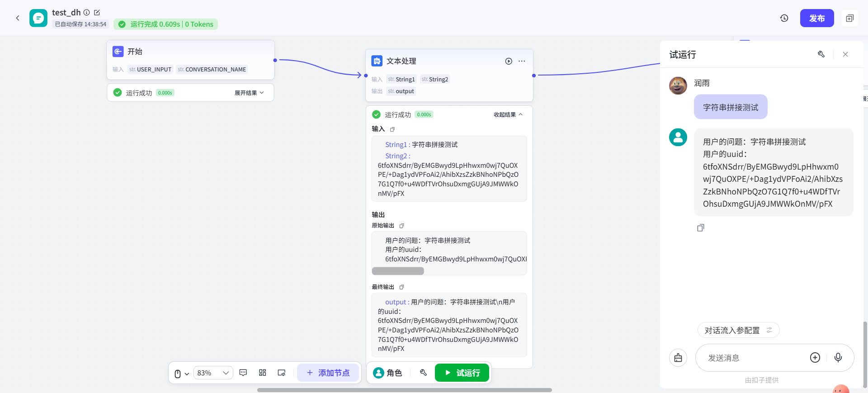Click the output tag on 文本处理 node
The width and height of the screenshot is (868, 393).
[x=401, y=91]
